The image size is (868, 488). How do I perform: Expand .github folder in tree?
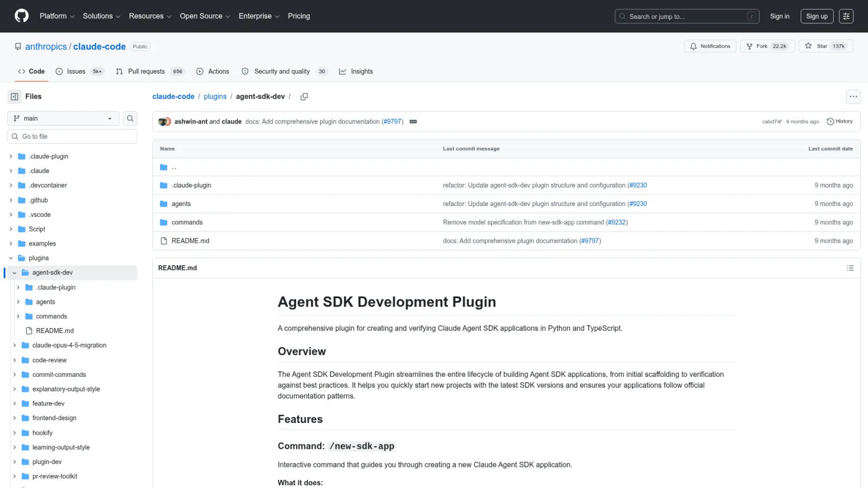tap(11, 200)
